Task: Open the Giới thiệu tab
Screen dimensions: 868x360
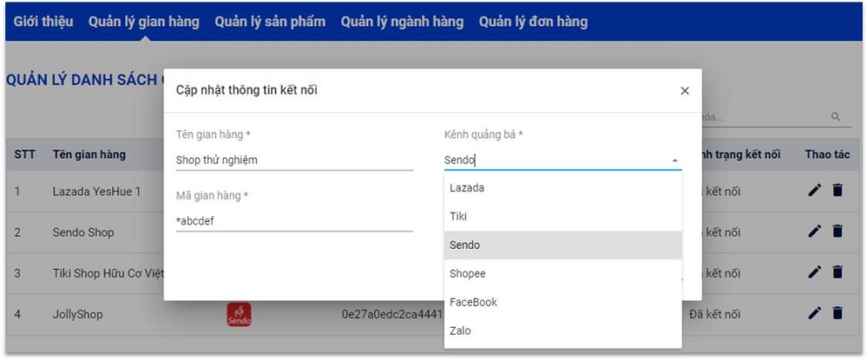Action: click(43, 22)
